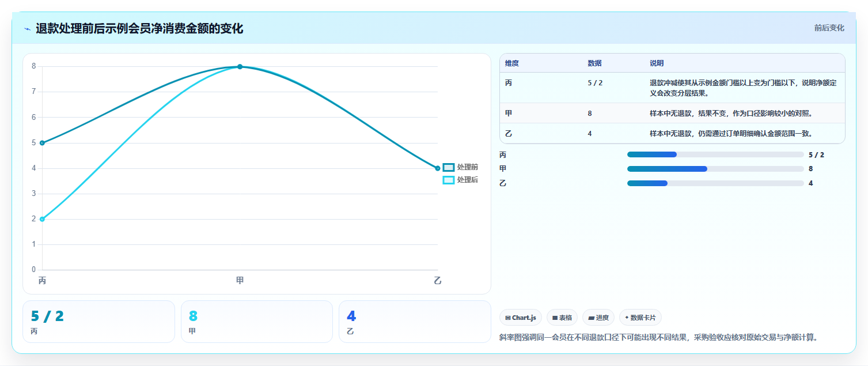Click the 乙 x-axis label

coord(437,281)
